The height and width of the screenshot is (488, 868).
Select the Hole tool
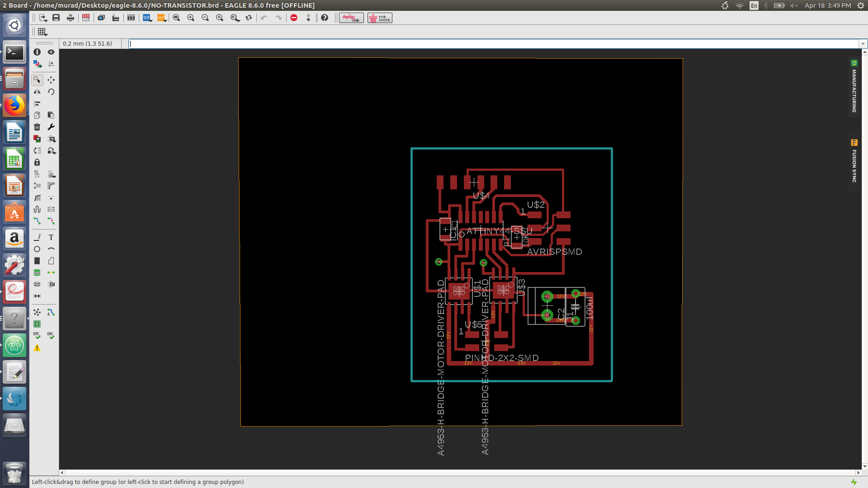[x=37, y=284]
